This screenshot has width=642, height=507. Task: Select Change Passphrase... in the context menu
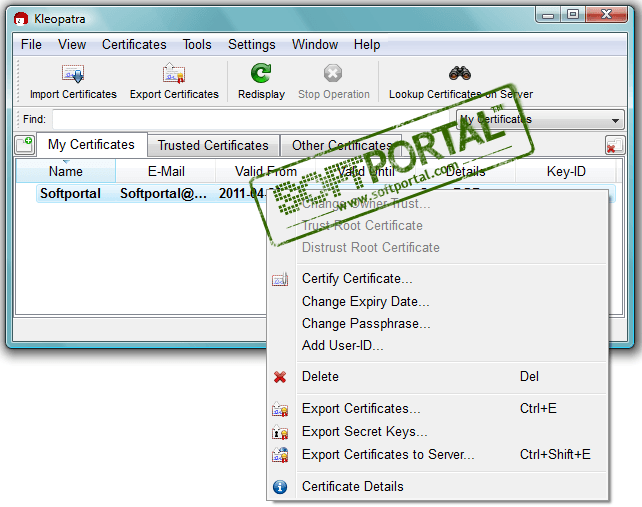(437, 324)
